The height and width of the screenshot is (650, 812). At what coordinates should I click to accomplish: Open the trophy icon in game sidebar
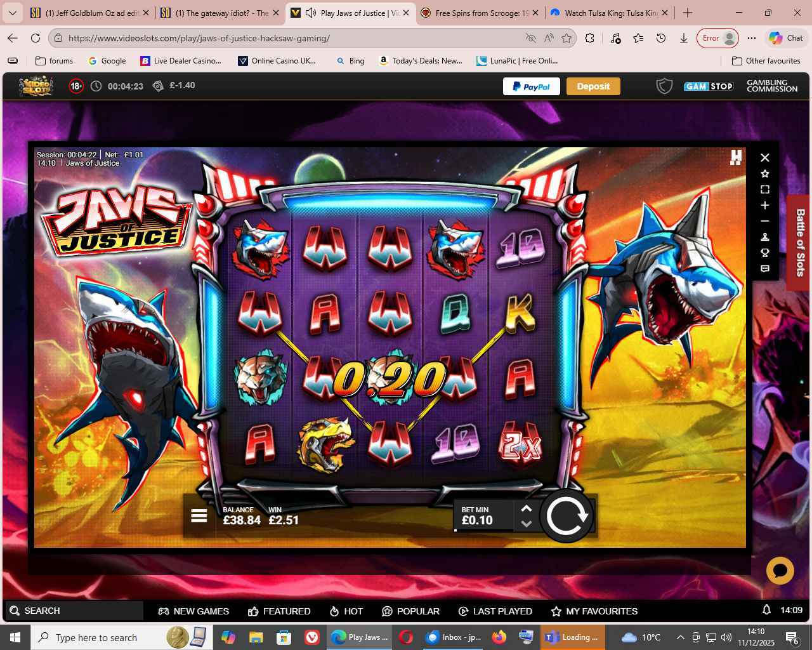pyautogui.click(x=765, y=253)
